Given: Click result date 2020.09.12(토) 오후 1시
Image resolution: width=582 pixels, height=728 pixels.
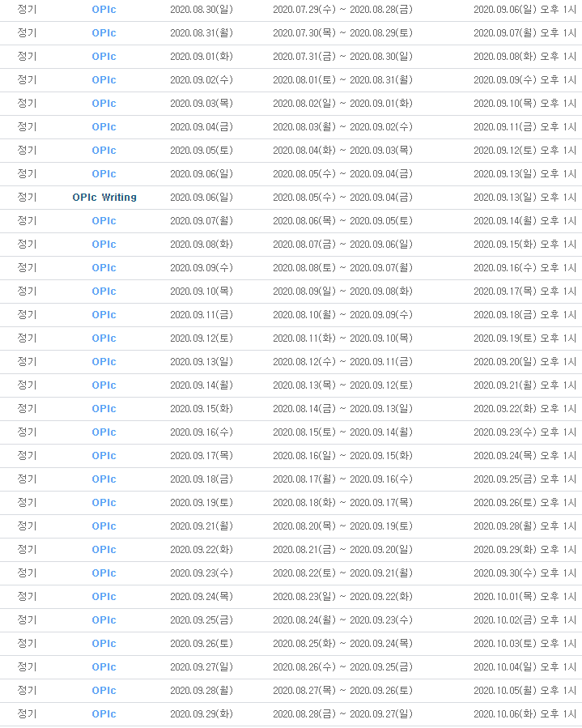Looking at the screenshot, I should coord(525,151).
